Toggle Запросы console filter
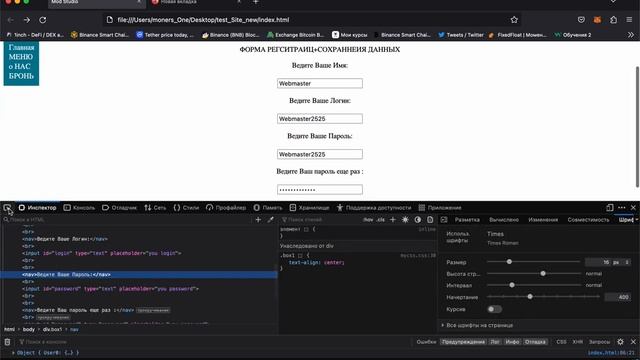 pos(599,342)
